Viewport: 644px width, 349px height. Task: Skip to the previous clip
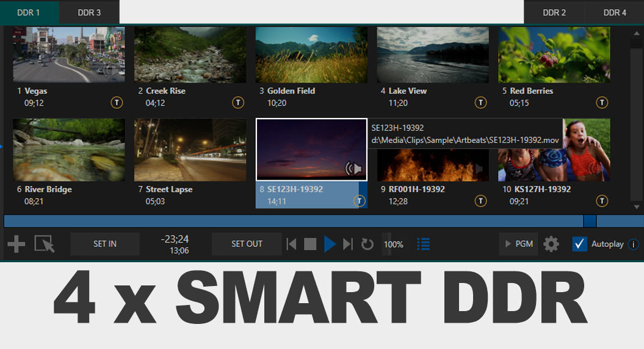(x=292, y=244)
